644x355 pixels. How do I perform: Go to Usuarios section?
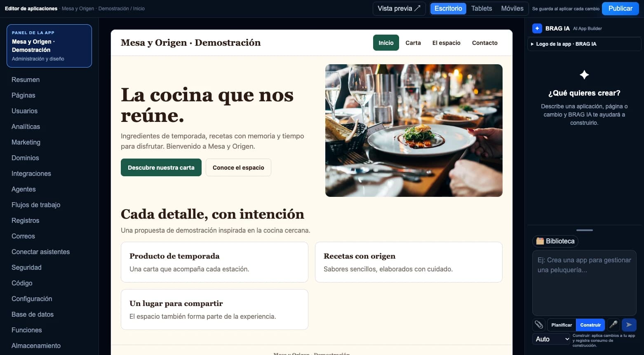click(24, 111)
